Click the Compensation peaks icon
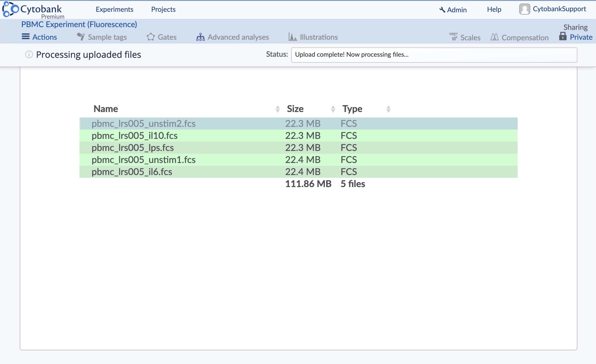This screenshot has height=364, width=596. (495, 37)
